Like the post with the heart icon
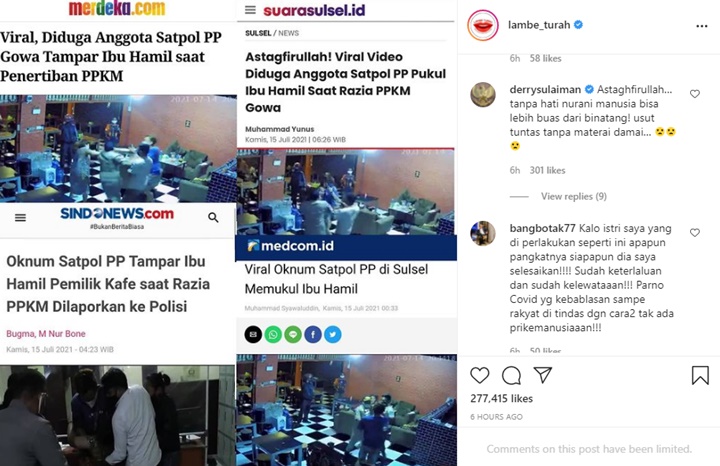Viewport: 720px width, 466px height. pyautogui.click(x=480, y=376)
